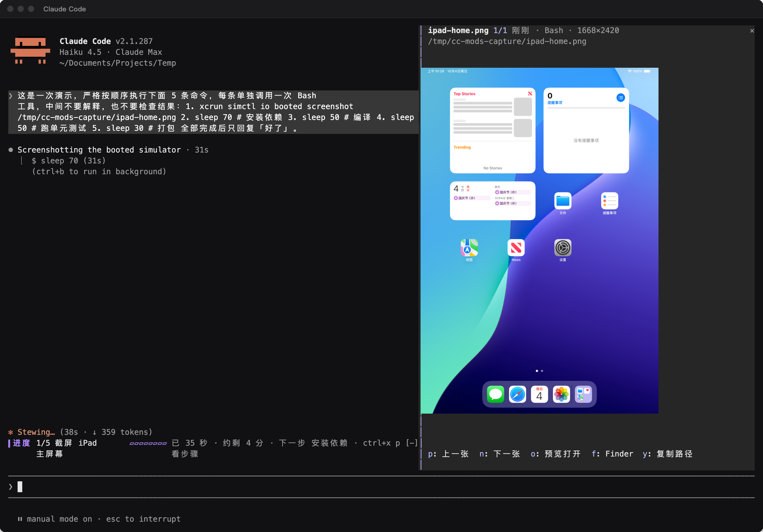Click the battery indicator in iPad status bar
The height and width of the screenshot is (532, 763).
coord(647,71)
